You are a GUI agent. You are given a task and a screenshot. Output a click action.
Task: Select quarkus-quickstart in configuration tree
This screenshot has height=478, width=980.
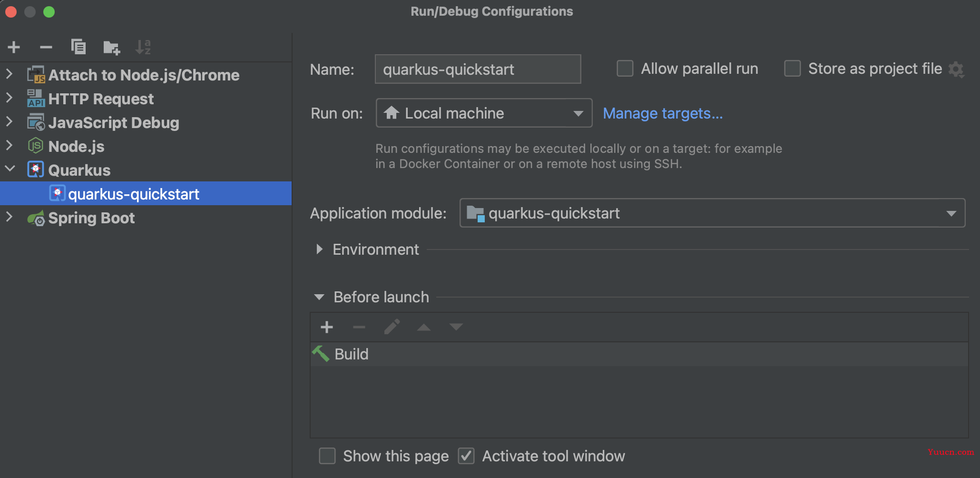(x=146, y=193)
